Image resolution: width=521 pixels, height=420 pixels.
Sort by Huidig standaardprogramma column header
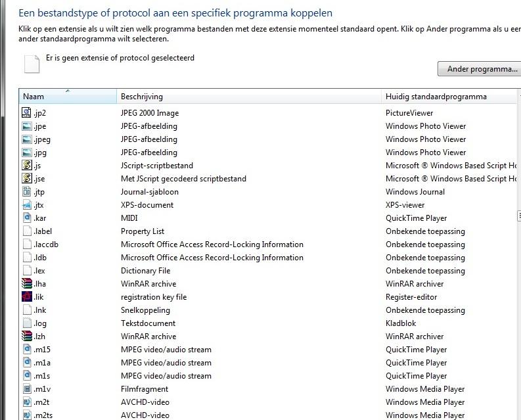point(449,97)
